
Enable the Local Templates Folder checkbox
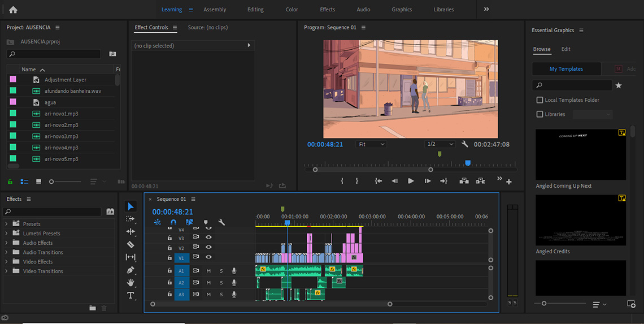pos(539,100)
